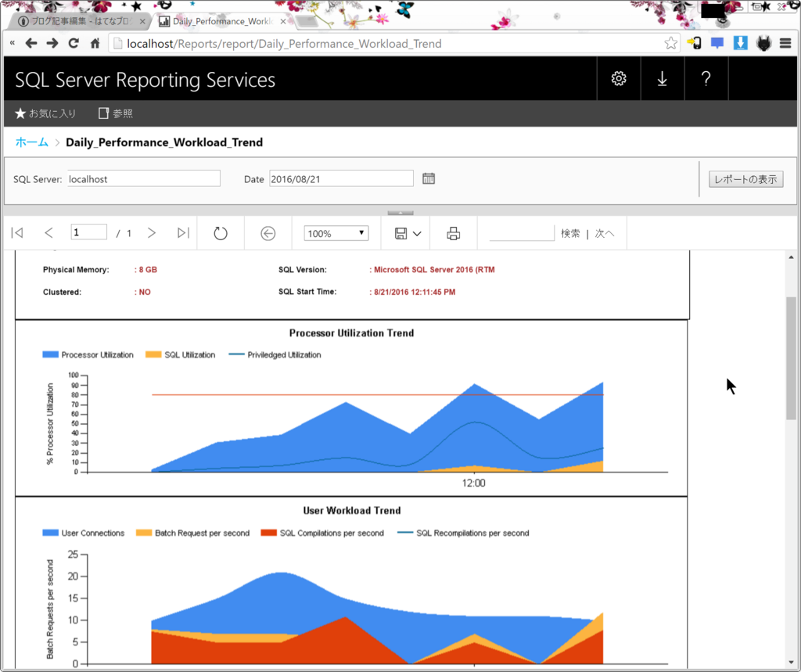This screenshot has width=801, height=672.
Task: Click the 検索 find link
Action: (x=570, y=234)
